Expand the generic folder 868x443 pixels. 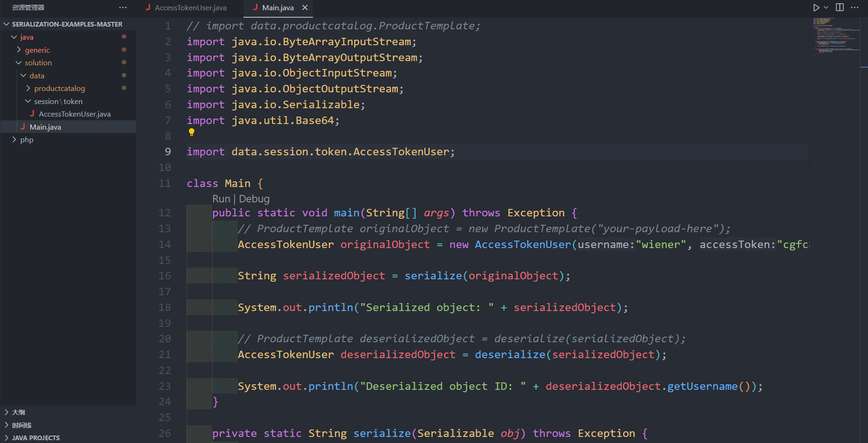[x=37, y=50]
